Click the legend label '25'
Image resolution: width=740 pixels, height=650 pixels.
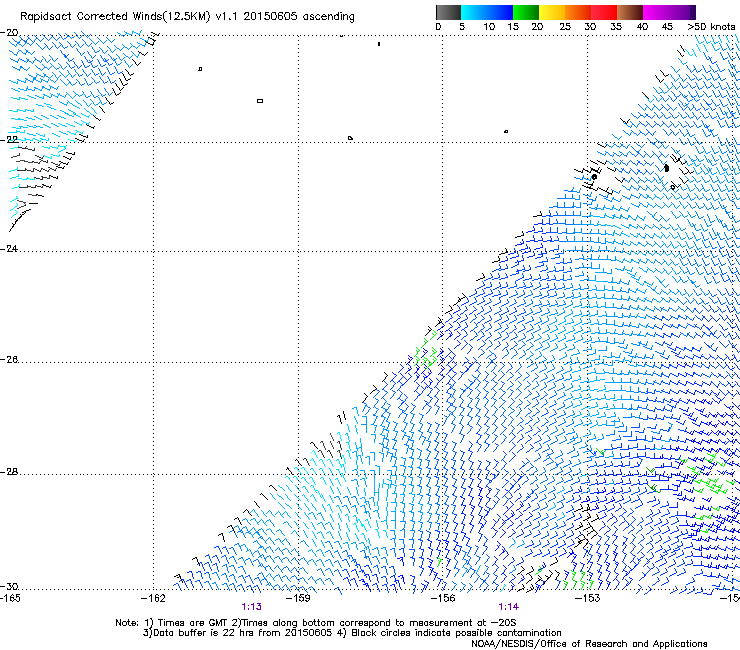coord(565,27)
